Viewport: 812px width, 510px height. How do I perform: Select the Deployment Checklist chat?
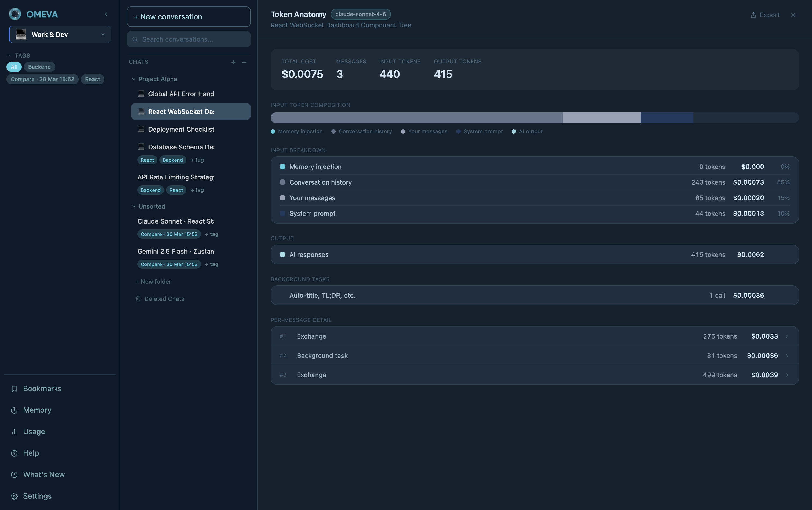tap(181, 130)
